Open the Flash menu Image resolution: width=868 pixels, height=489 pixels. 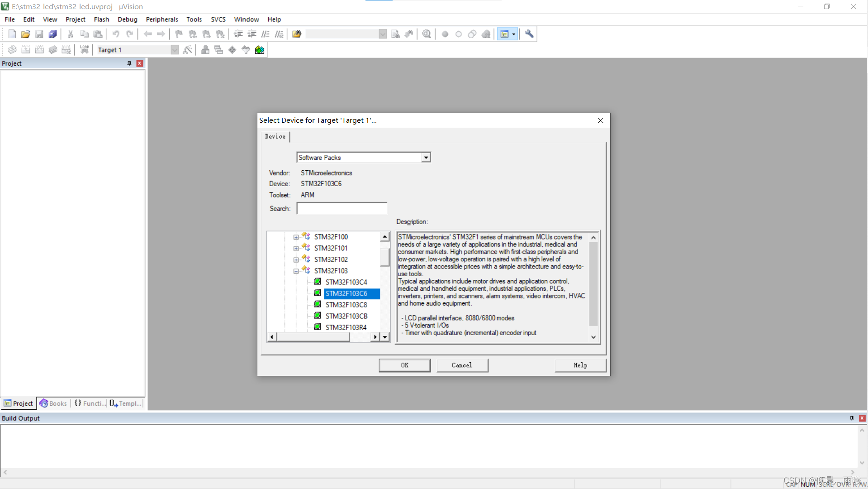pos(101,19)
